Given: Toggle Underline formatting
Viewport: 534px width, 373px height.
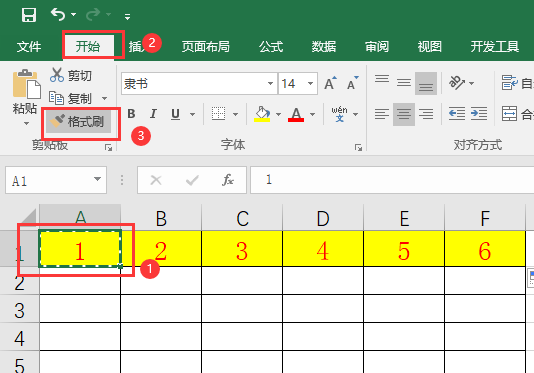Looking at the screenshot, I should (x=175, y=114).
